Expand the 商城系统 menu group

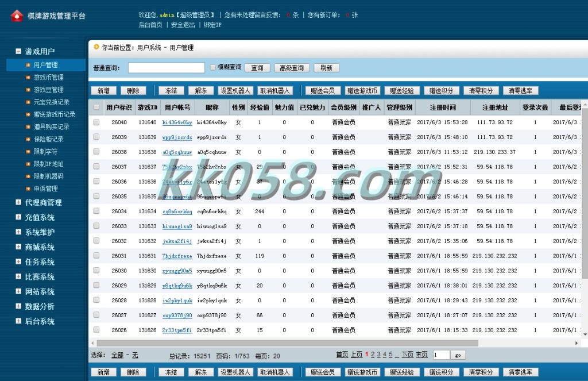point(18,247)
